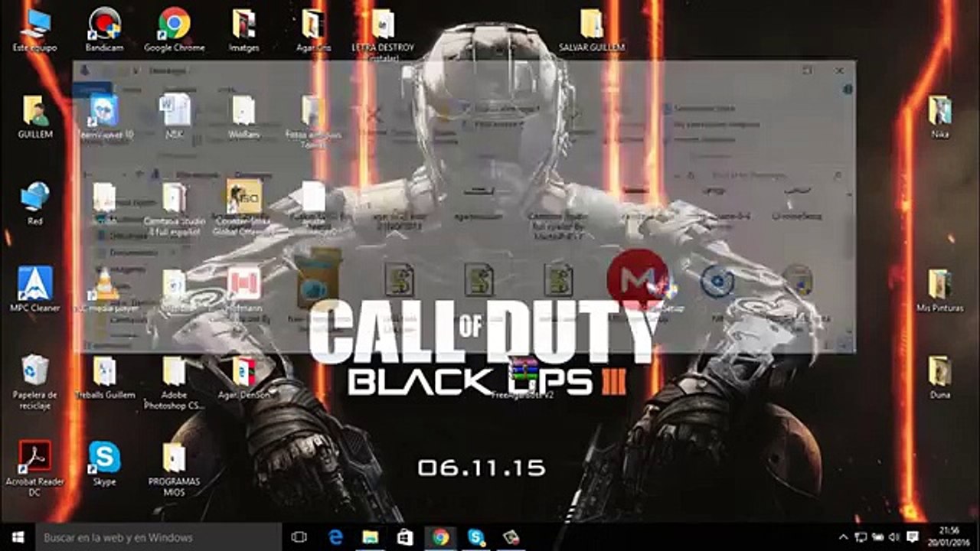Click the Buscar en la web search box
980x551 pixels.
158,537
